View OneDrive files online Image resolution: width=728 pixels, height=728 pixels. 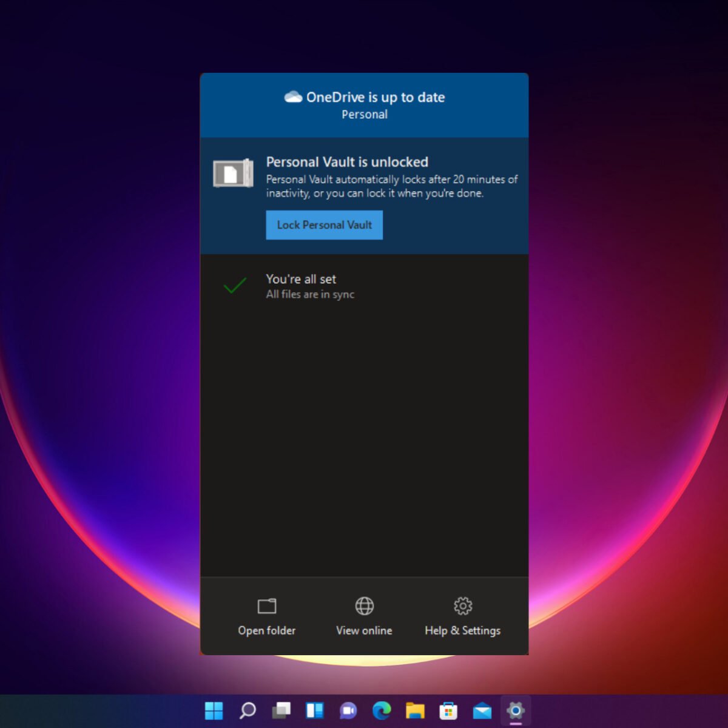click(x=364, y=616)
